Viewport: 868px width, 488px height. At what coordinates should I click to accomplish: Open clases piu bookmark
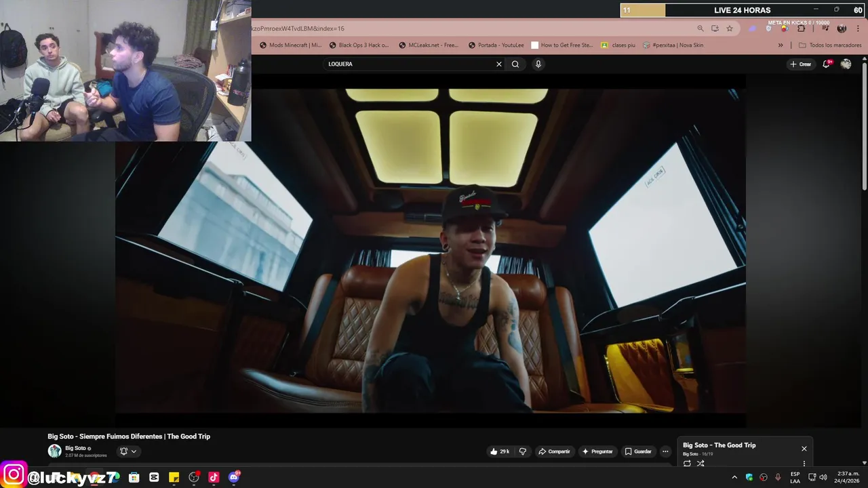point(618,45)
